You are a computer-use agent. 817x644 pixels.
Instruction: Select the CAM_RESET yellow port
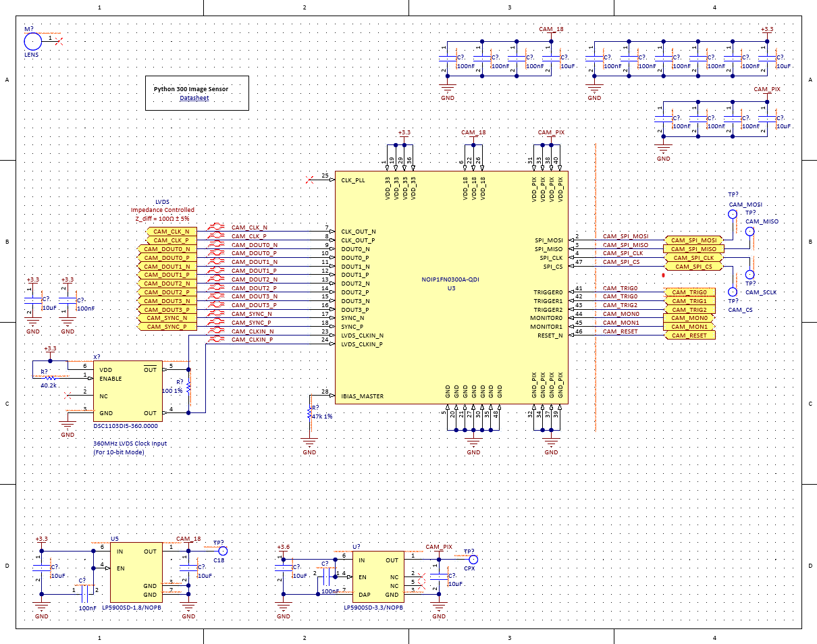(x=690, y=336)
